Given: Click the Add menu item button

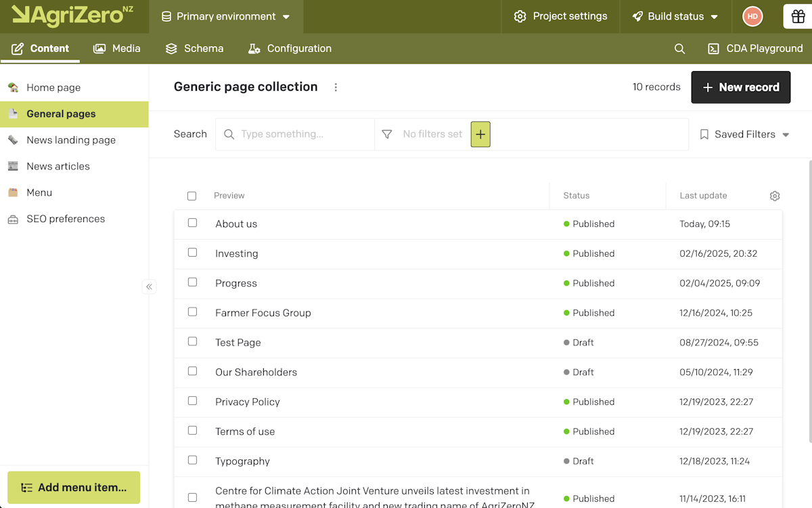Looking at the screenshot, I should pyautogui.click(x=74, y=488).
